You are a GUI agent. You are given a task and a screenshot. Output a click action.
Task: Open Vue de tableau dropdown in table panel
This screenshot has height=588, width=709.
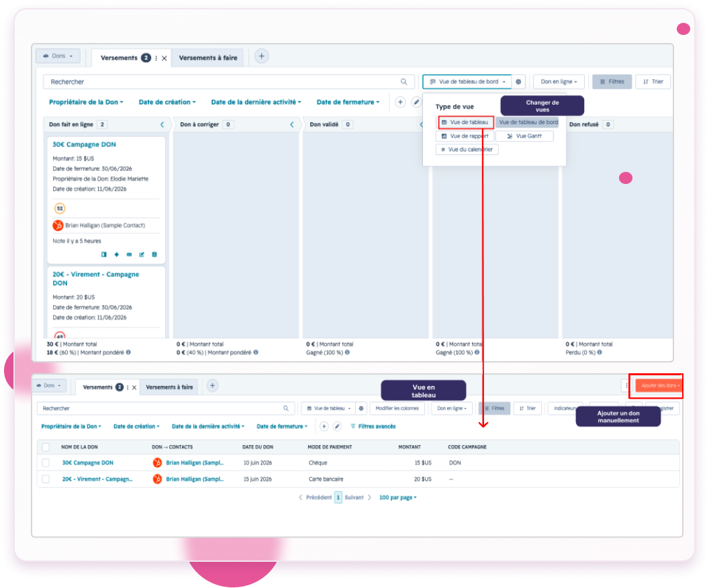point(329,409)
